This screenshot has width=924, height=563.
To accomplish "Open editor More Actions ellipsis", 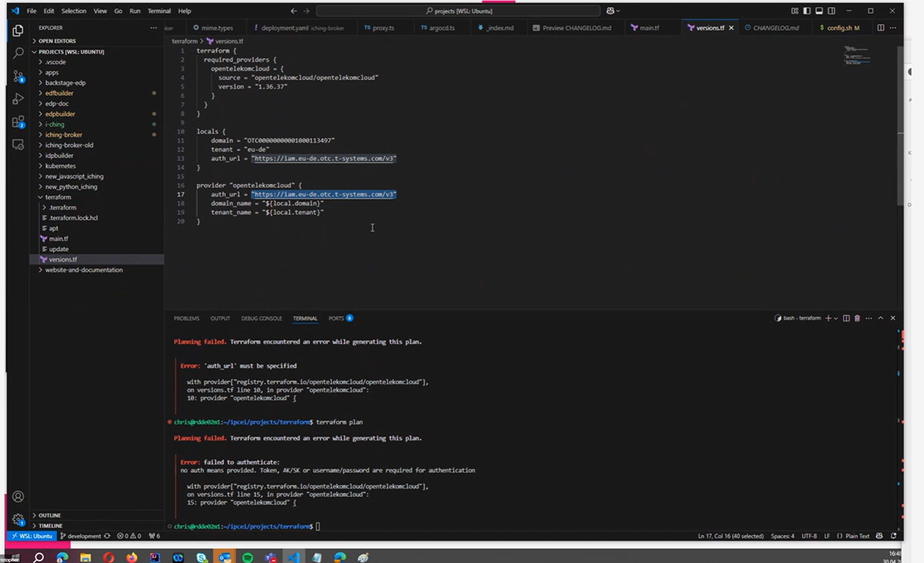I will click(893, 28).
